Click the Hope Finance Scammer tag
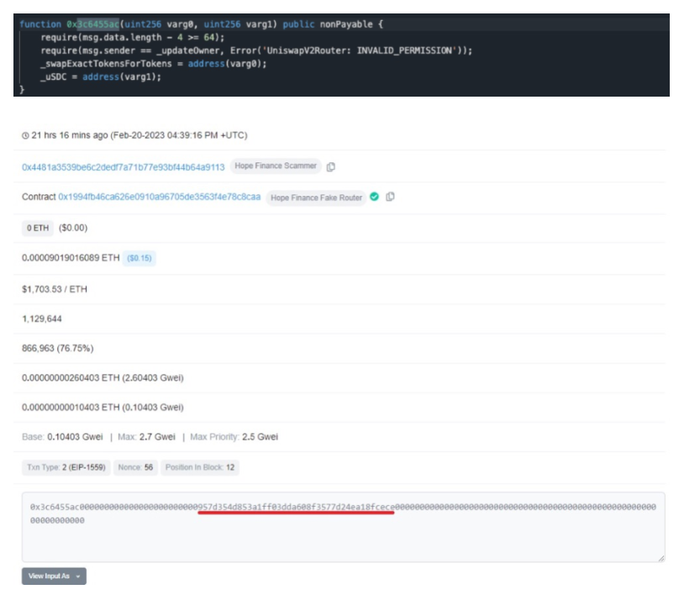Viewport: 700px width, 600px height. click(x=276, y=166)
